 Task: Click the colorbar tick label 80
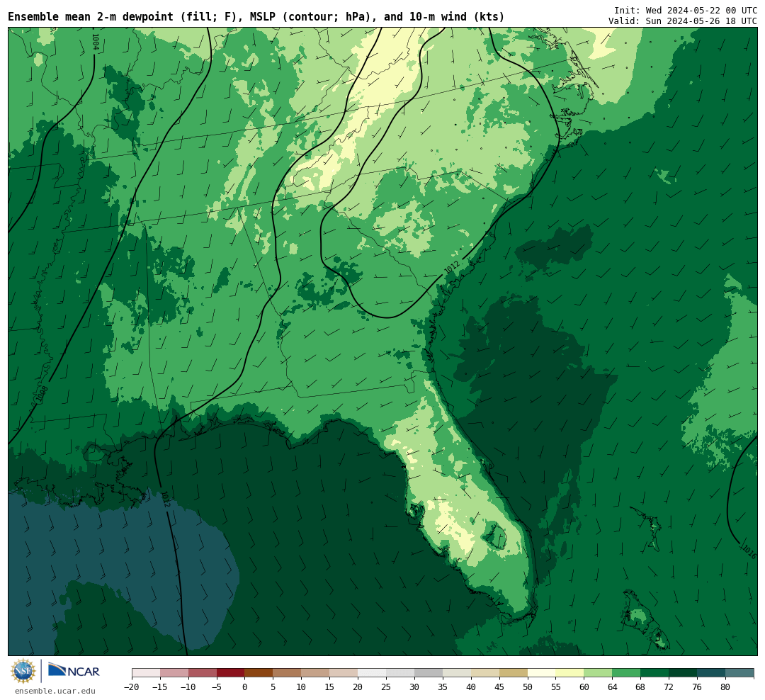pos(725,687)
